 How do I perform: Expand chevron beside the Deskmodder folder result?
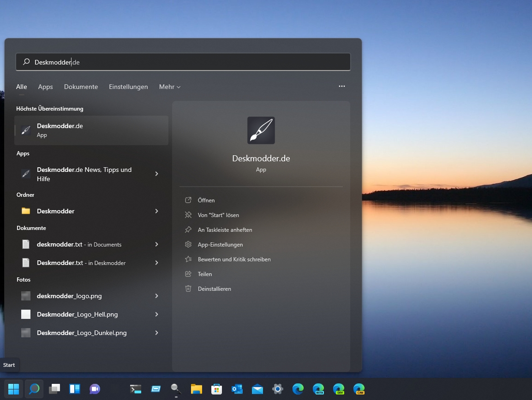tap(156, 211)
